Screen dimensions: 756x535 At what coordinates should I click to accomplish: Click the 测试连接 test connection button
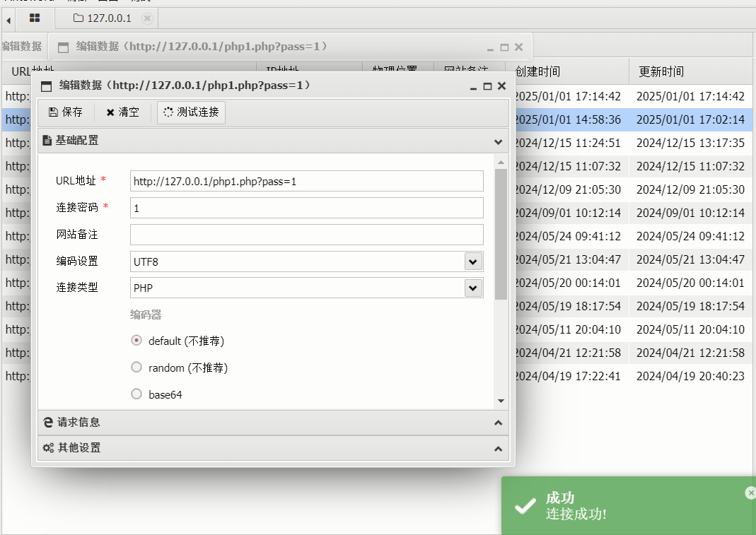click(x=191, y=112)
